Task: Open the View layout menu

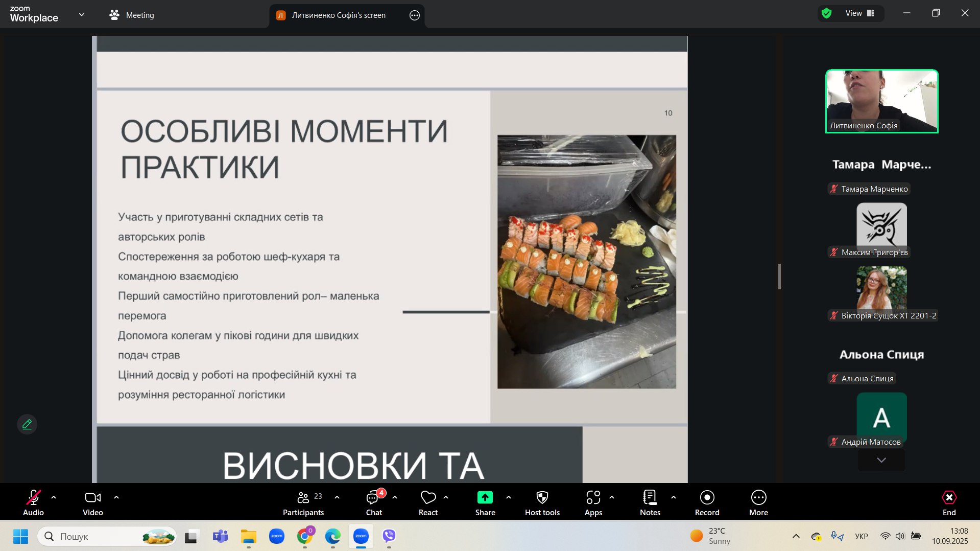Action: [x=860, y=13]
